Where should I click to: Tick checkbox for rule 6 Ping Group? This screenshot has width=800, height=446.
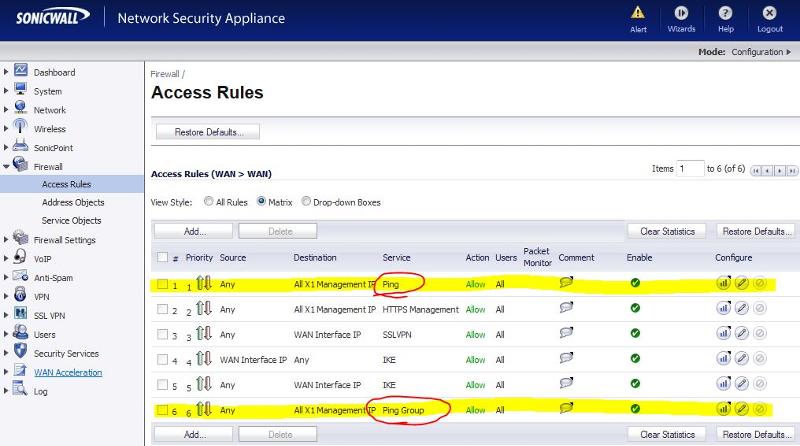(162, 410)
